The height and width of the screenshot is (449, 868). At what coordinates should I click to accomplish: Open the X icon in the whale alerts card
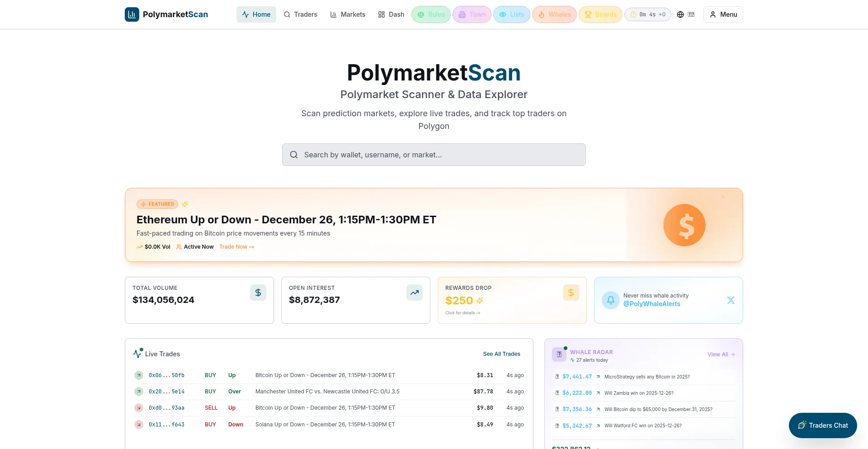pos(731,300)
